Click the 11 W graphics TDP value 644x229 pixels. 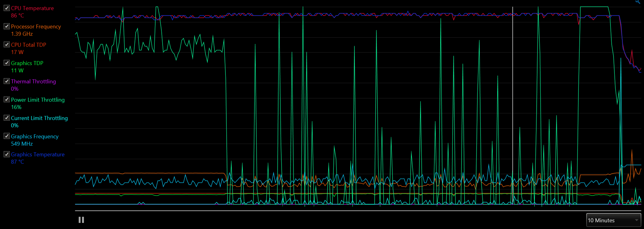[x=17, y=70]
